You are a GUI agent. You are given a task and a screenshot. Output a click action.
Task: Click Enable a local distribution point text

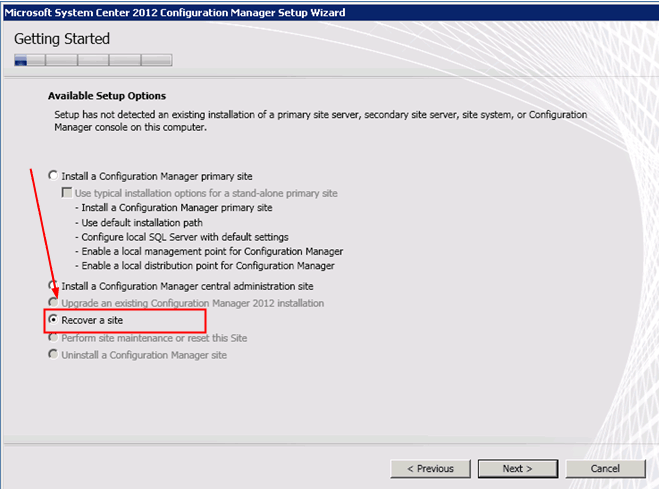[x=208, y=266]
